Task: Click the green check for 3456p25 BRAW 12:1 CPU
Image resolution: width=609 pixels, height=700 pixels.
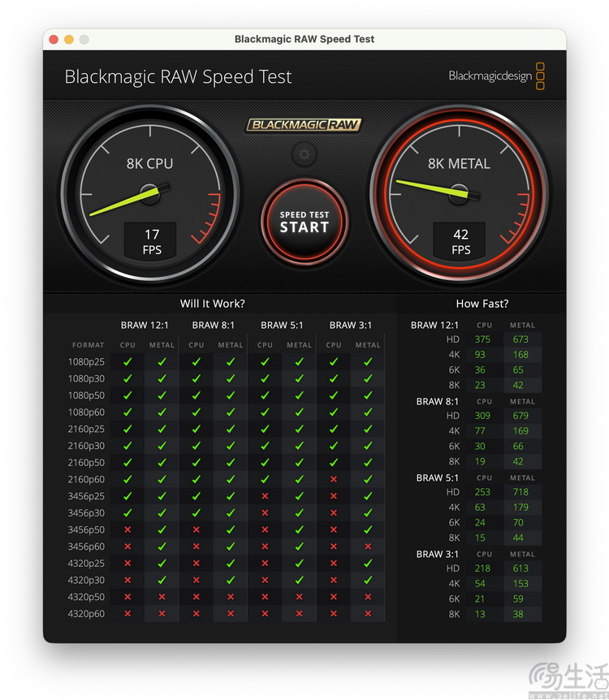Action: [127, 496]
